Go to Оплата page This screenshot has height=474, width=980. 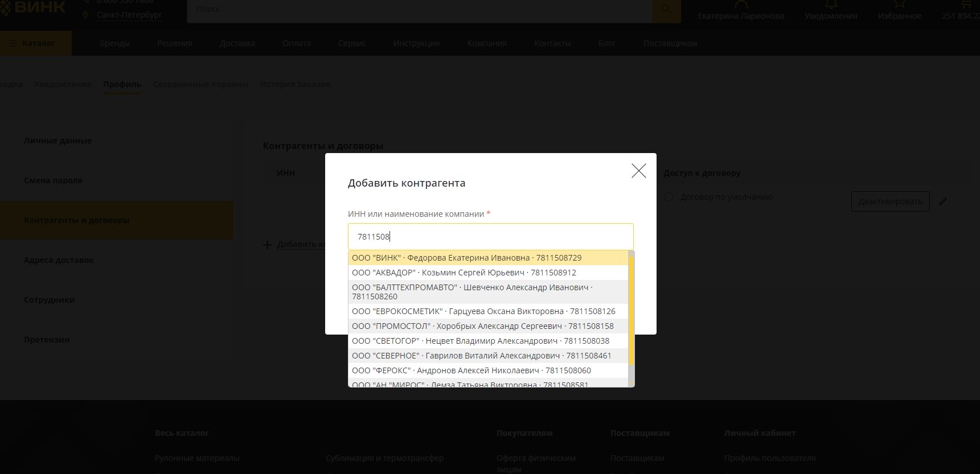click(297, 43)
